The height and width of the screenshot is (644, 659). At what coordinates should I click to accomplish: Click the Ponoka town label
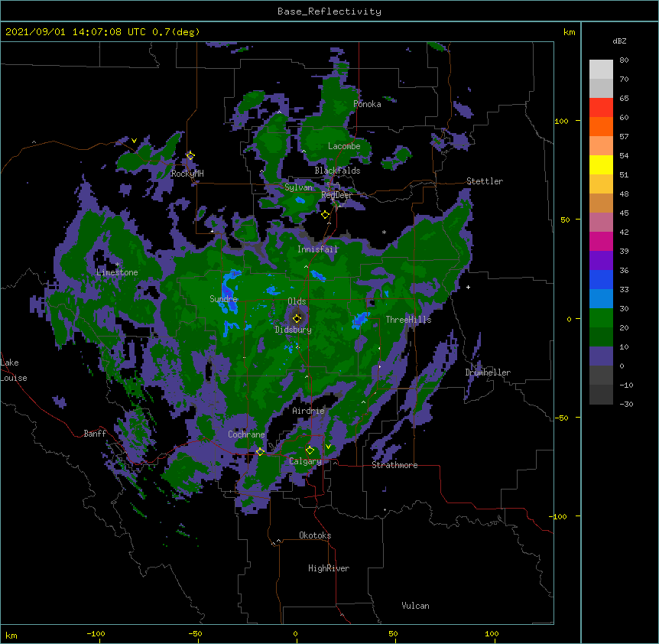click(367, 104)
